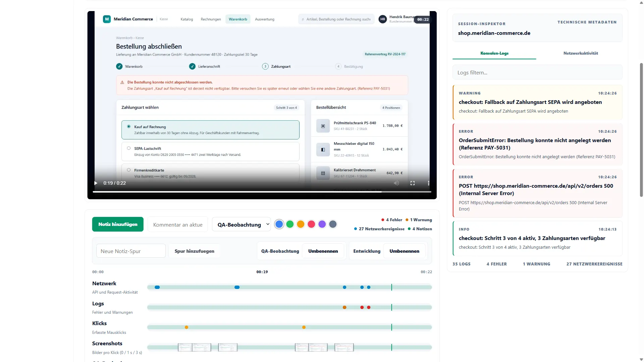Select the Kauf auf Rechnung radio button
Viewport: 644px width, 362px height.
(x=129, y=127)
